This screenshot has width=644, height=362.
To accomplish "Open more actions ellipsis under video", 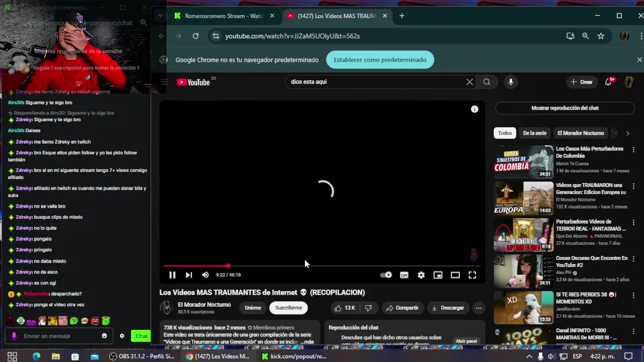I will tap(478, 308).
